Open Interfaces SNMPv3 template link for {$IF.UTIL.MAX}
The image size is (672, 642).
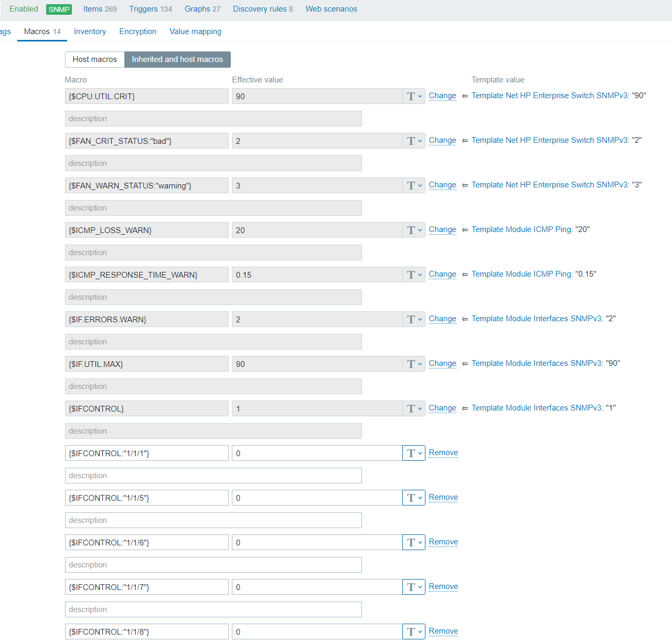[536, 363]
